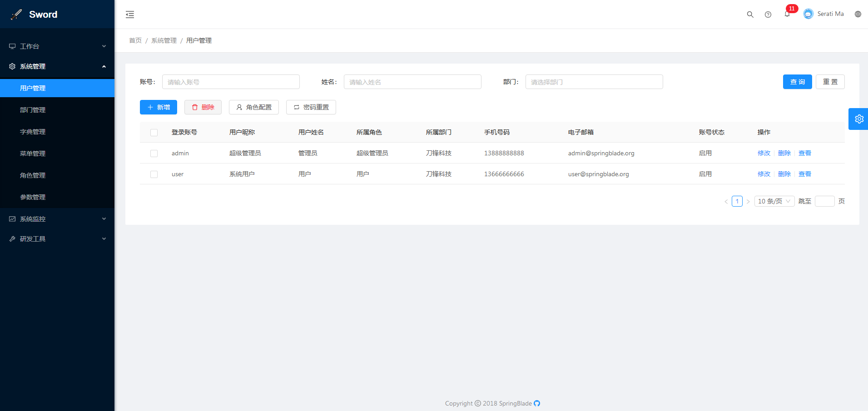Collapse the sidebar with the menu fold icon

[x=130, y=15]
